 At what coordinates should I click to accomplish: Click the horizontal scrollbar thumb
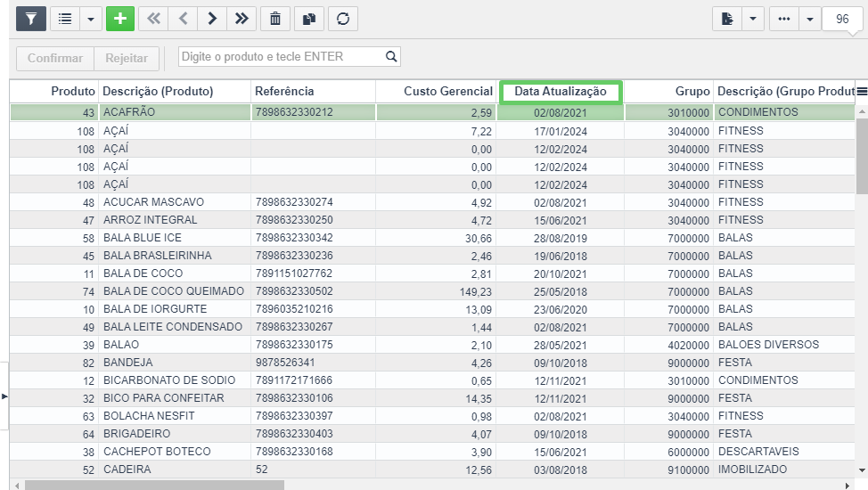(x=154, y=486)
